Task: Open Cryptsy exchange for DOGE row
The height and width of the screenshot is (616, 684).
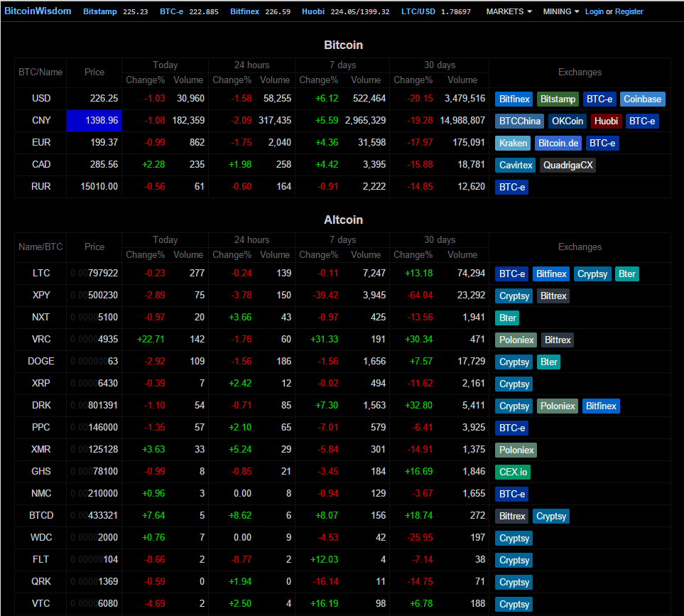Action: click(x=514, y=362)
